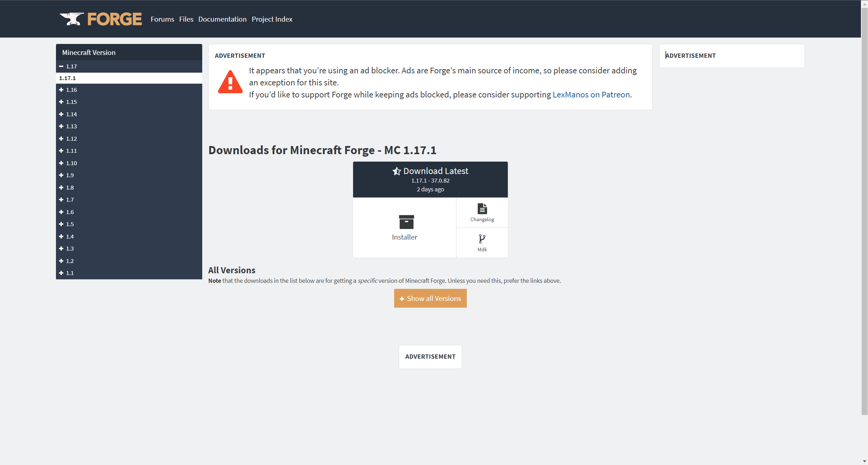Open the Forums nav link

162,19
